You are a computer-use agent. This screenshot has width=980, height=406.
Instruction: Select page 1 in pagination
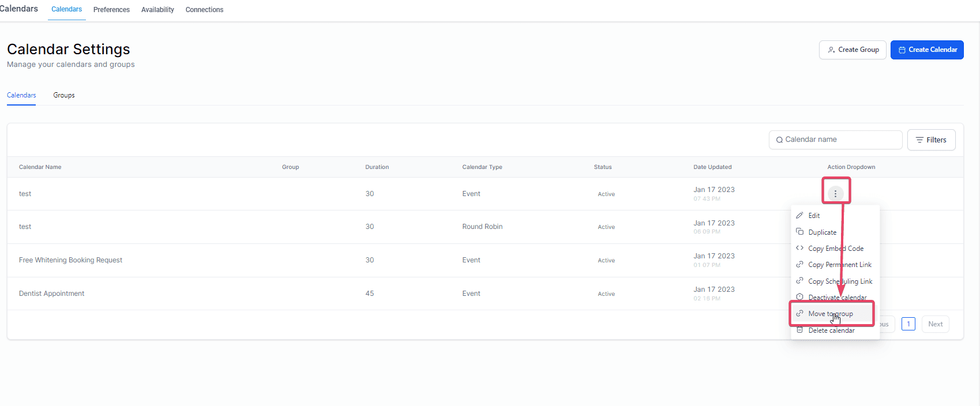coord(908,324)
